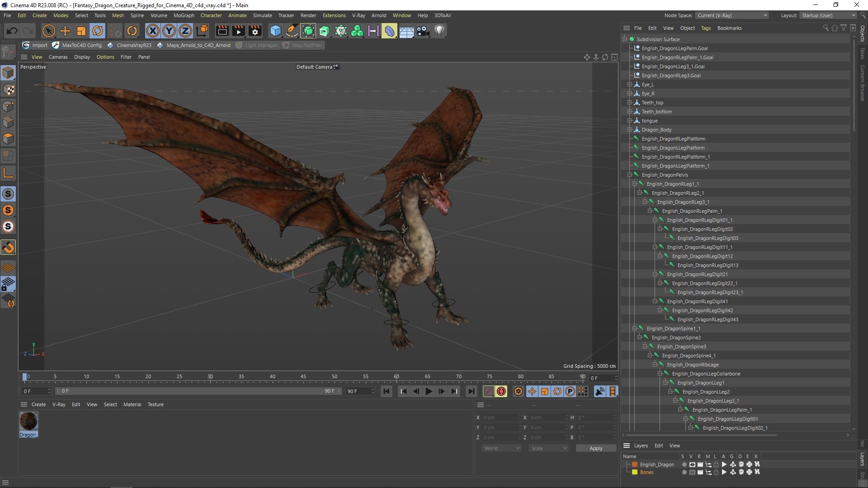Screen dimensions: 868x488
Task: Select the Scale tool
Action: tap(81, 31)
